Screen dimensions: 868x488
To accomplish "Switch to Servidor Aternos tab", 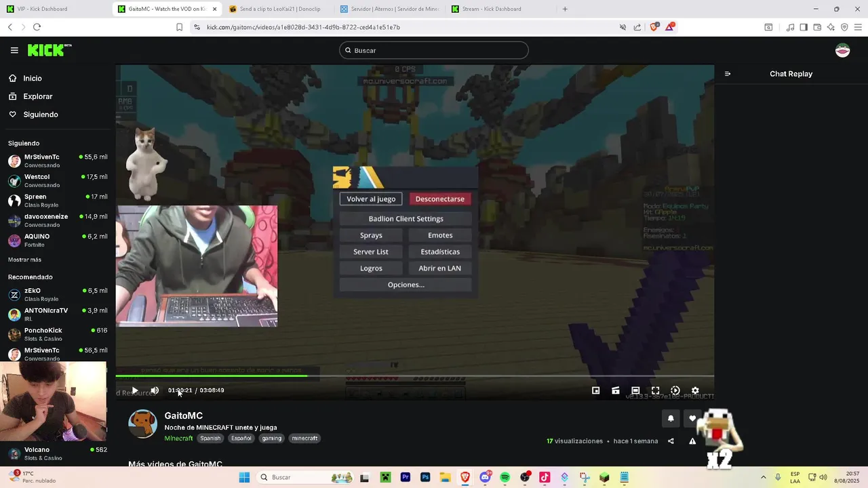I will pos(390,9).
